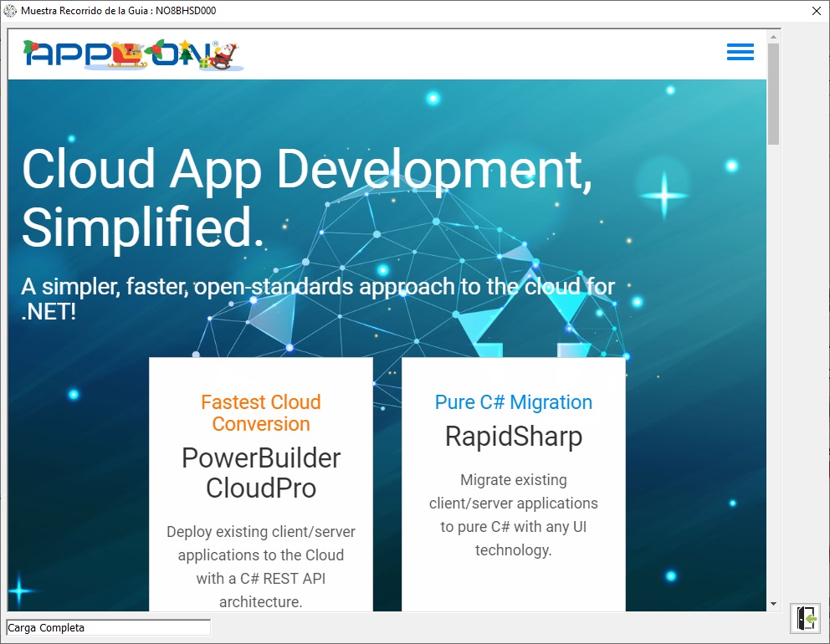Viewport: 830px width, 644px height.
Task: Click the scrollbar thumb on the right
Action: [x=773, y=92]
